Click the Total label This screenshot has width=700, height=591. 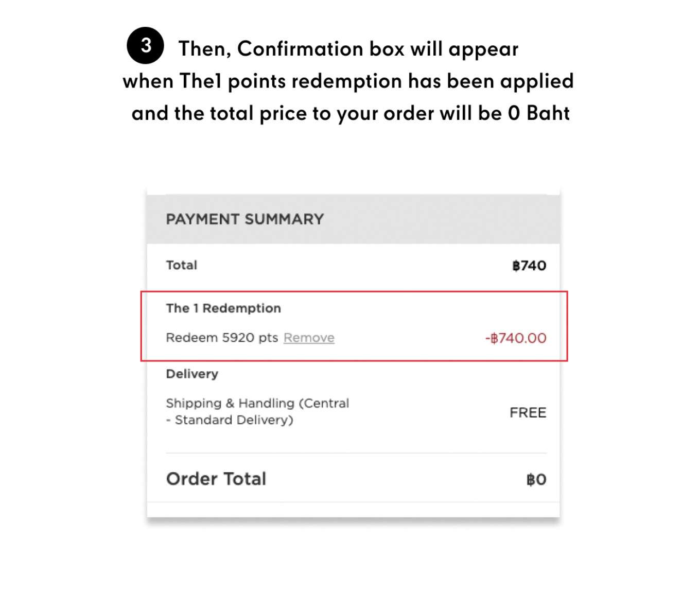click(182, 265)
